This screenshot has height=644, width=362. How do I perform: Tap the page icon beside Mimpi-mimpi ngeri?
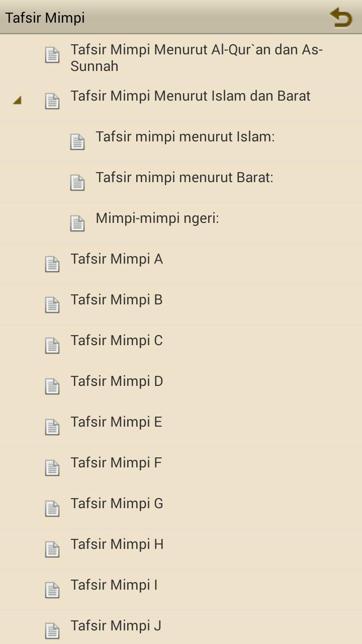click(x=77, y=223)
